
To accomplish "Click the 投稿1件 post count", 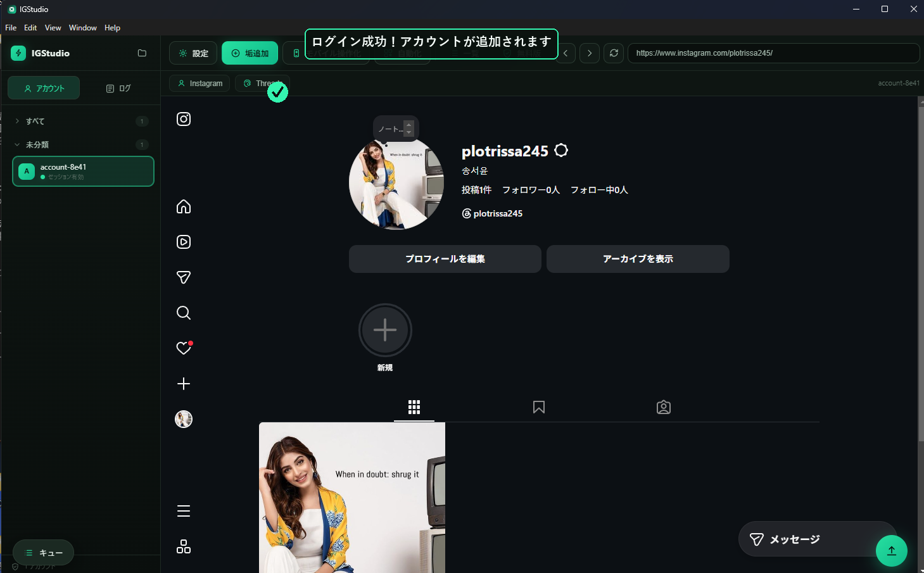I will (476, 190).
